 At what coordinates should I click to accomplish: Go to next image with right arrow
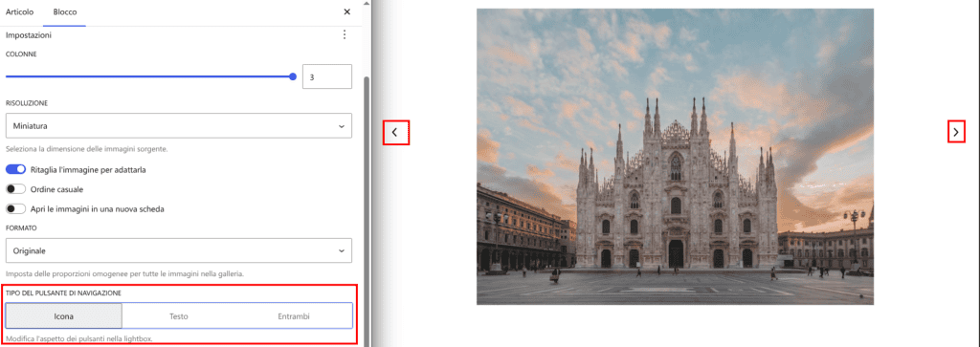click(x=956, y=132)
